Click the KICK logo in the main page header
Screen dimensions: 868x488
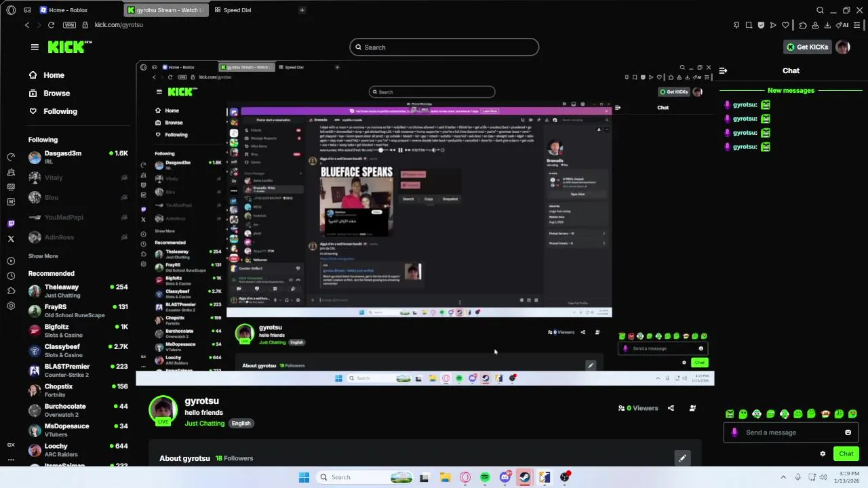(70, 47)
